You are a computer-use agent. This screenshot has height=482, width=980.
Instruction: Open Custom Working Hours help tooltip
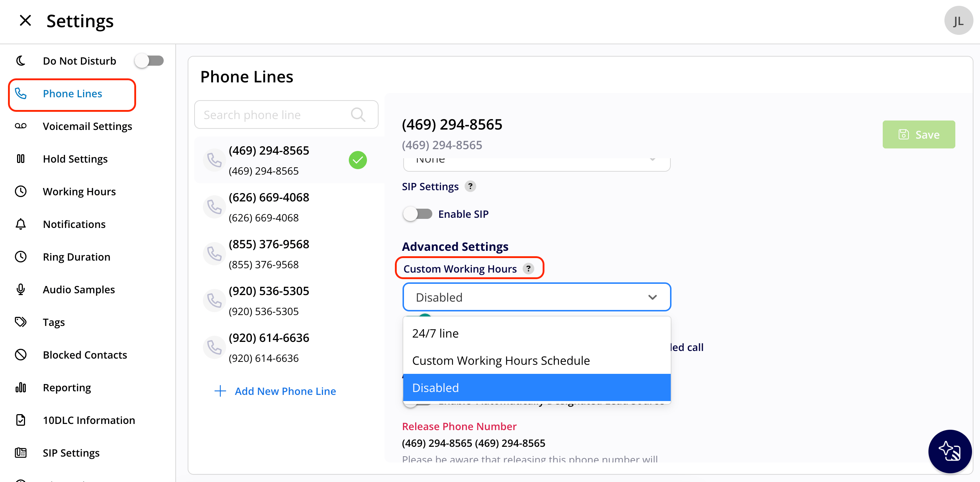[528, 269]
